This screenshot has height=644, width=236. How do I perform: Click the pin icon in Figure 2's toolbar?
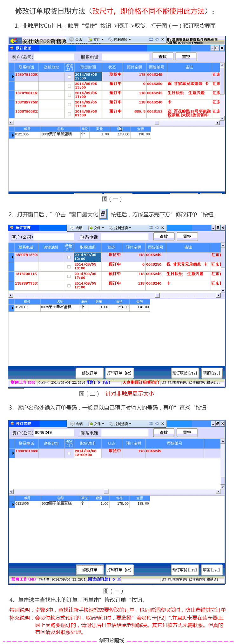[157, 227]
